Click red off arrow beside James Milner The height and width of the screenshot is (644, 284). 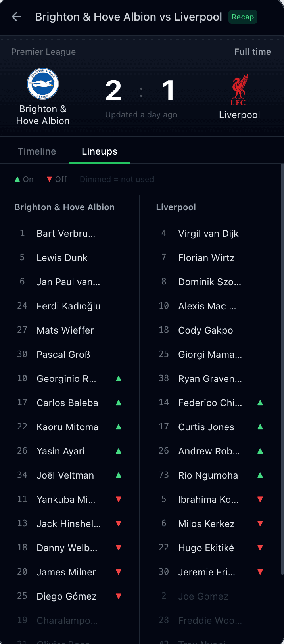coord(118,572)
